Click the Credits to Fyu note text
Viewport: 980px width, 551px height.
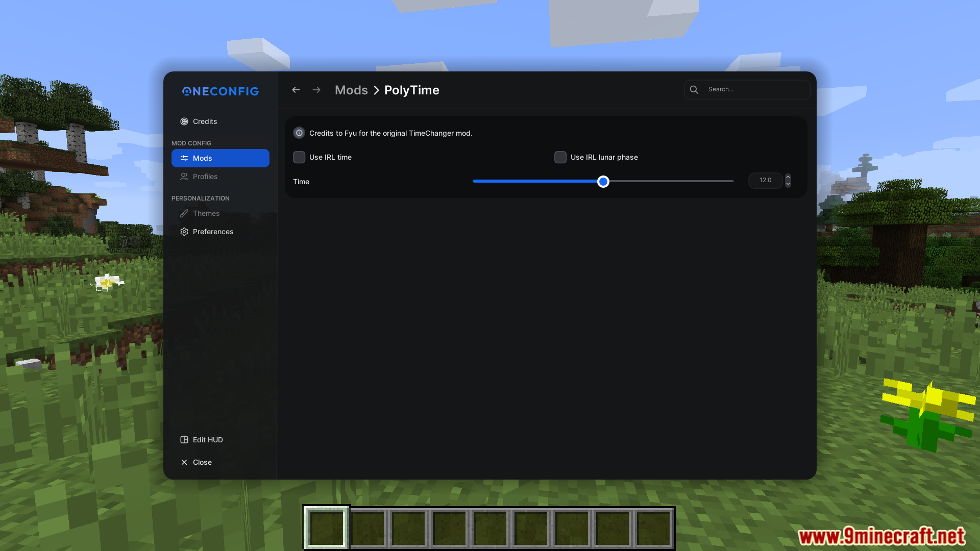[391, 133]
